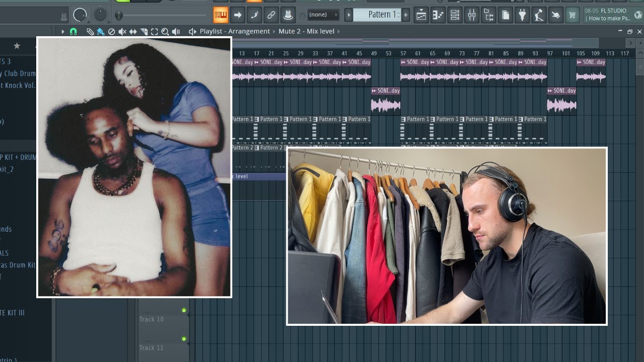Click the hint bar 'How to make' text
Viewport: 644px width, 362px height.
click(609, 19)
